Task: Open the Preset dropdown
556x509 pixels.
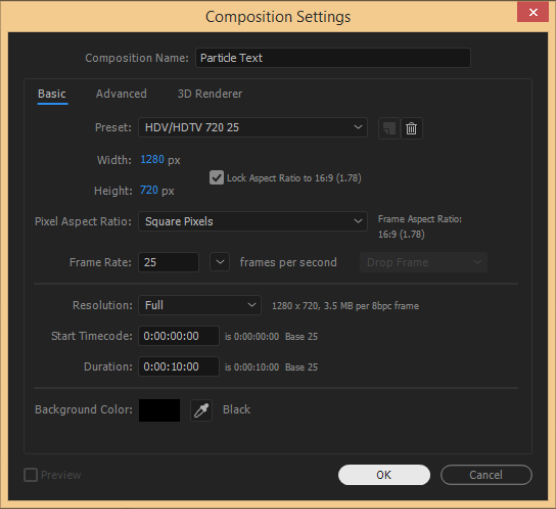Action: [253, 127]
